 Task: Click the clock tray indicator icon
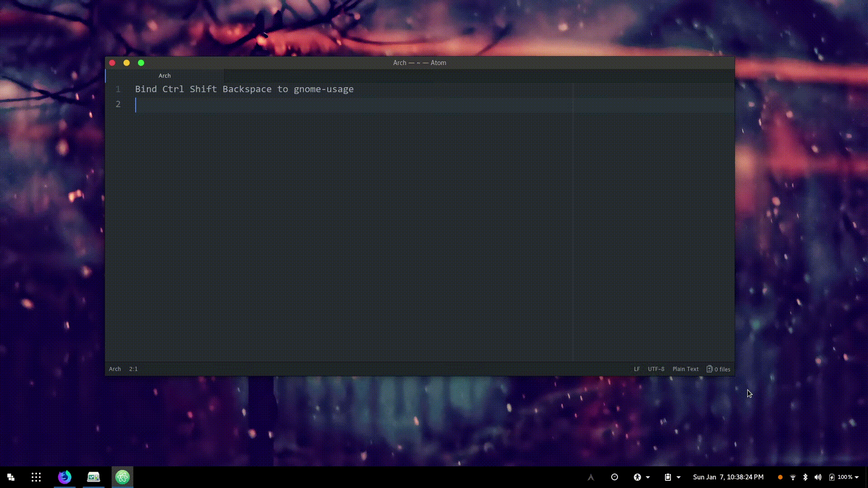coord(614,477)
